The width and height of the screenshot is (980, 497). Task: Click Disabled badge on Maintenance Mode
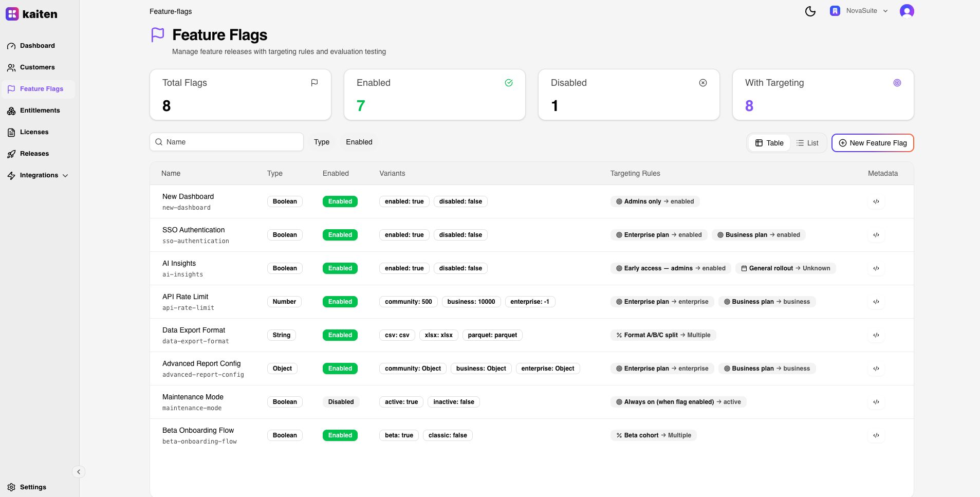point(341,402)
